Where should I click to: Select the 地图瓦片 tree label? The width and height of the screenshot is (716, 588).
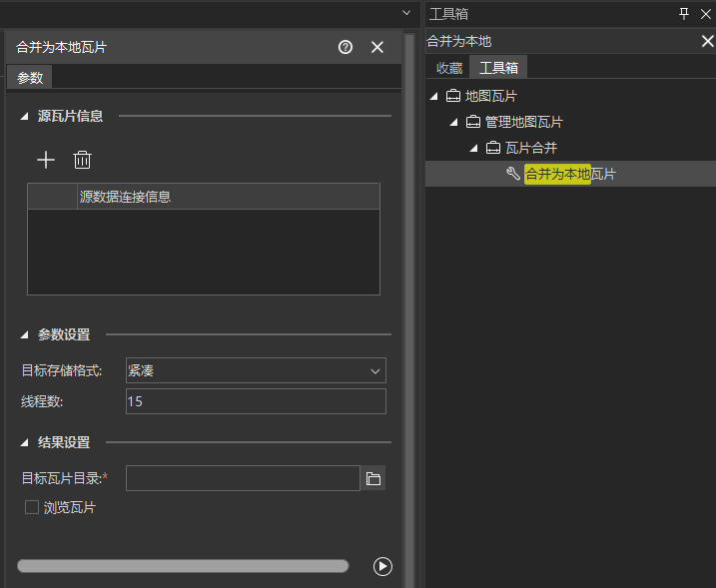tap(491, 96)
